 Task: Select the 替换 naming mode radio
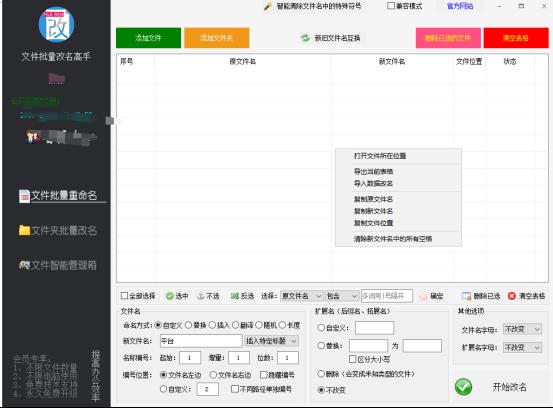[x=189, y=325]
